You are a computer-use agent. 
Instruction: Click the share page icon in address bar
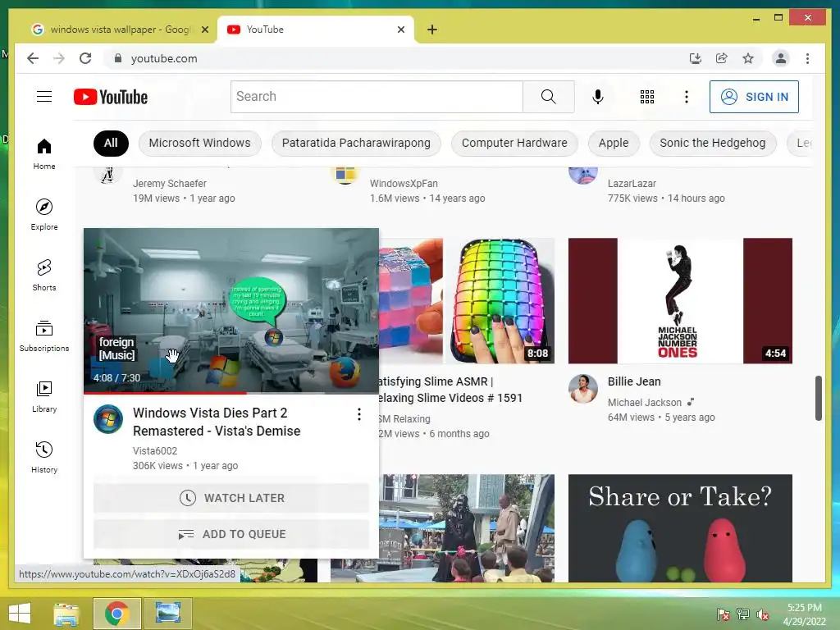722,58
